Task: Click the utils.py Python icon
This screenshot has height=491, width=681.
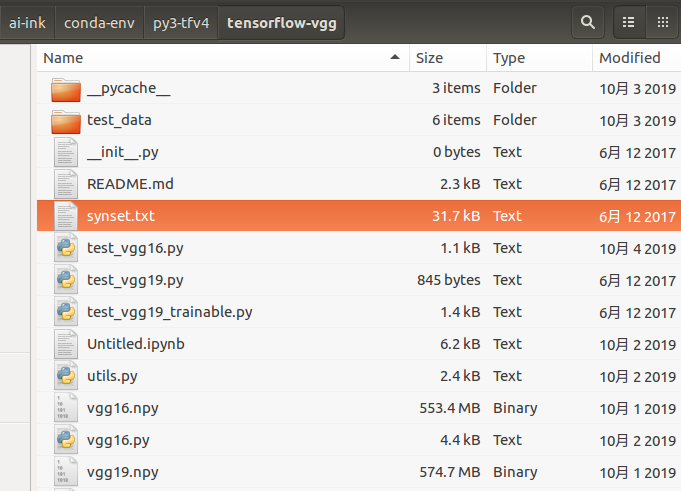Action: 65,376
